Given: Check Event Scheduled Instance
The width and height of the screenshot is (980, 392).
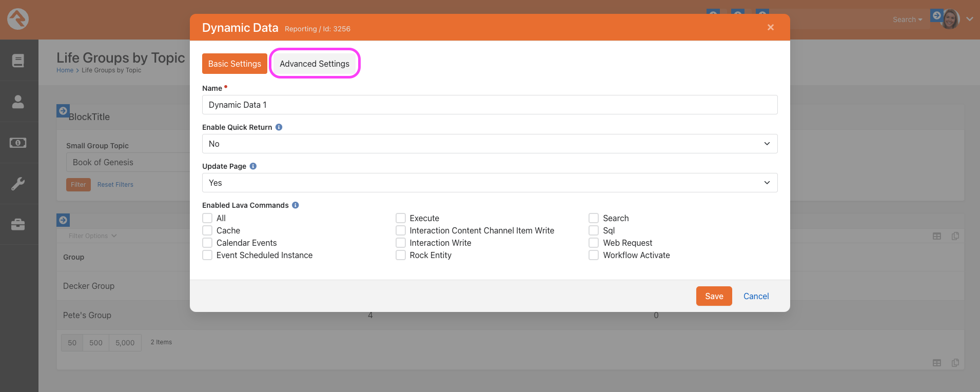Looking at the screenshot, I should 207,255.
